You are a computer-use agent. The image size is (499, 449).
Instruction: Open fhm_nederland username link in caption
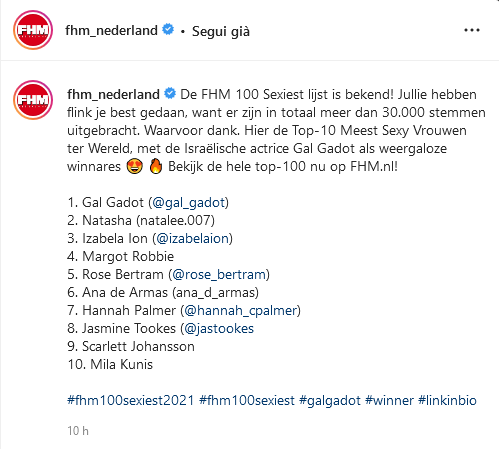(x=113, y=94)
